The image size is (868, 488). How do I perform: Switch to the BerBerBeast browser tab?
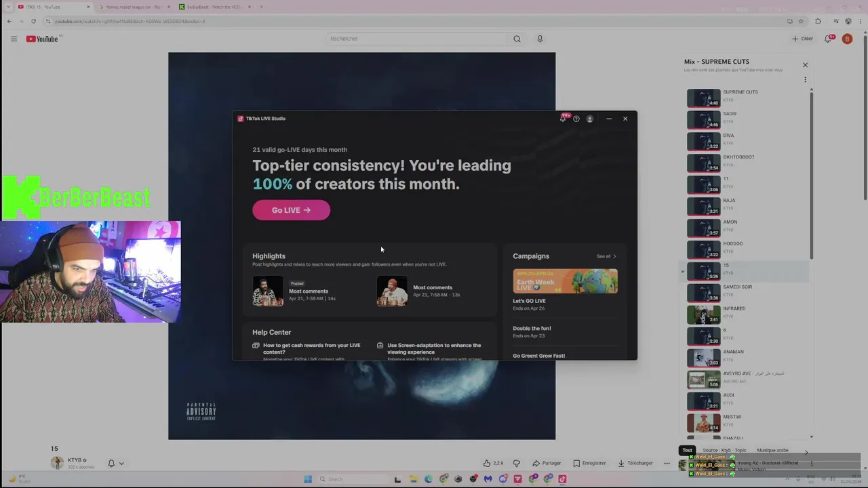pos(215,7)
